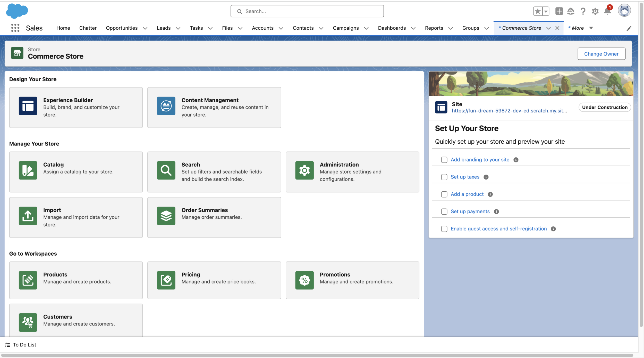Open the Experience Builder tile icon
The height and width of the screenshot is (358, 644).
point(28,106)
